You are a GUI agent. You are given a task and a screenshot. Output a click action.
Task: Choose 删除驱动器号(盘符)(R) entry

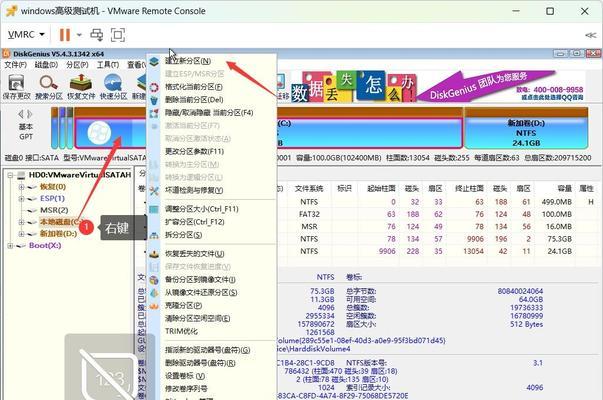point(200,363)
